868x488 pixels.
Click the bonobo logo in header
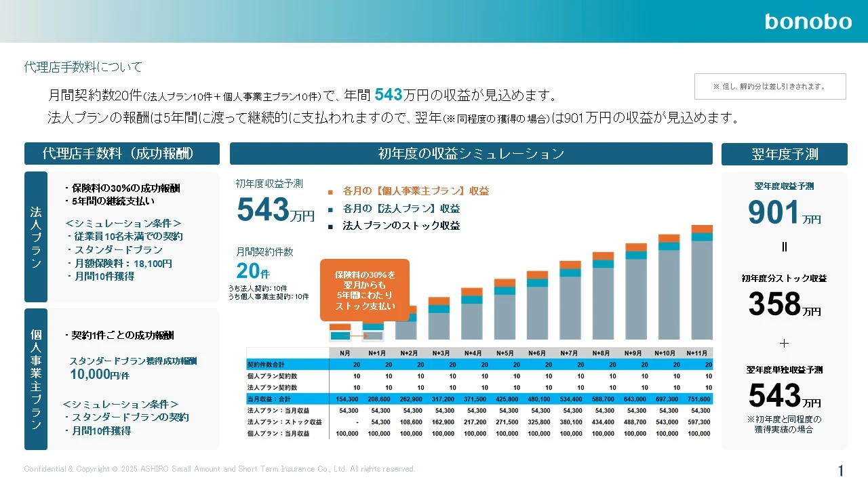pyautogui.click(x=808, y=22)
